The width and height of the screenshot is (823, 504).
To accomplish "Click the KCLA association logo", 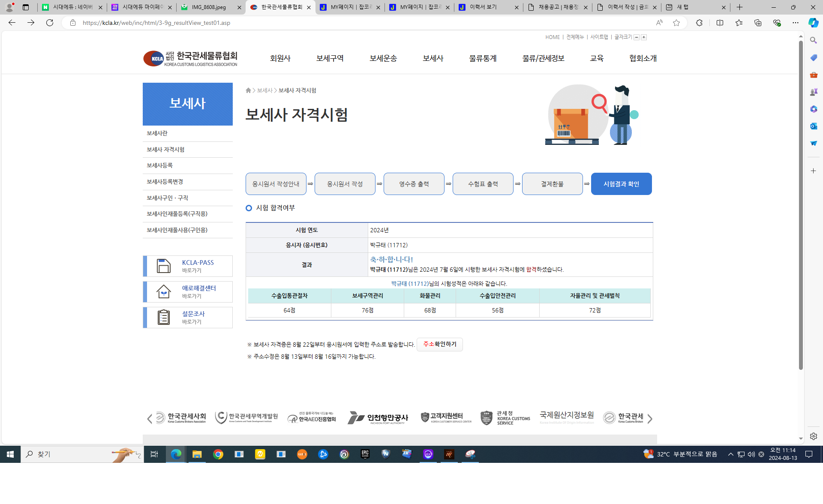I will [x=190, y=59].
